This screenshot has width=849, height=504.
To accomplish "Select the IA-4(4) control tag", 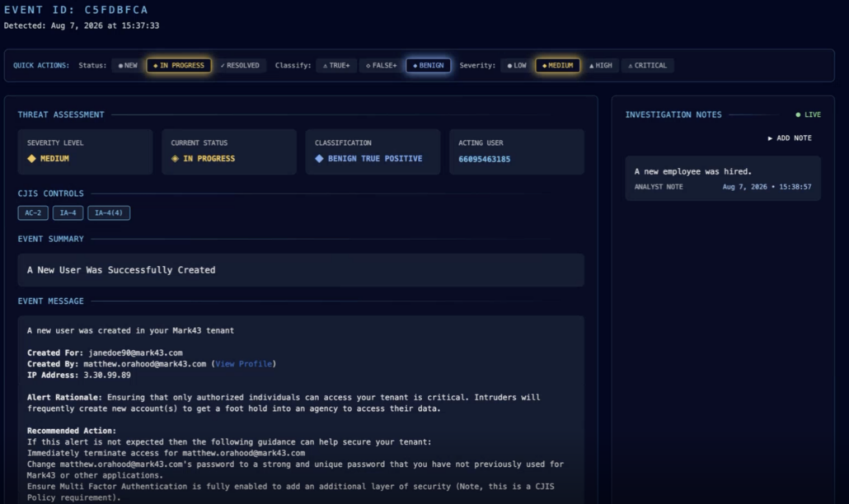I will tap(109, 213).
